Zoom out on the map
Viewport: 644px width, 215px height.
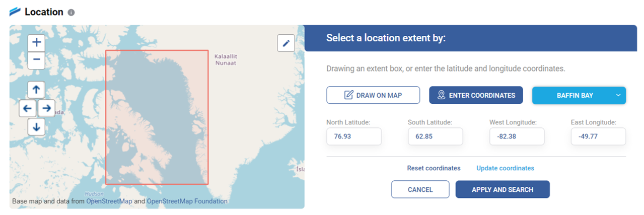pyautogui.click(x=36, y=60)
